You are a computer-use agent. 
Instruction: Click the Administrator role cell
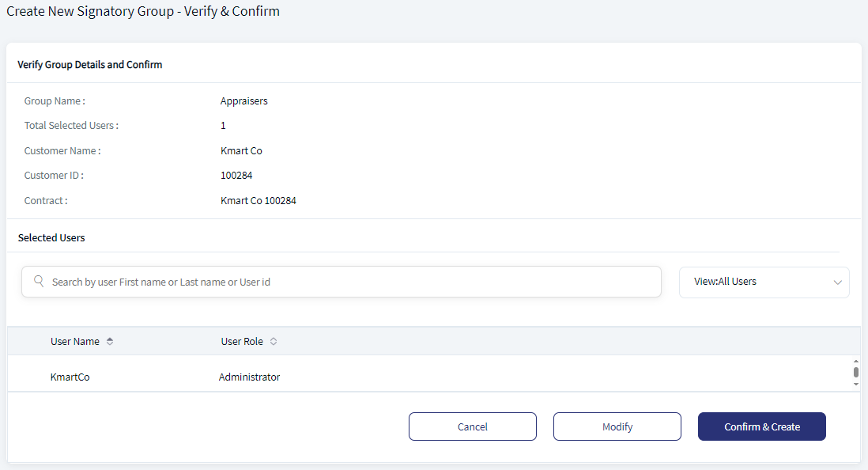tap(249, 377)
